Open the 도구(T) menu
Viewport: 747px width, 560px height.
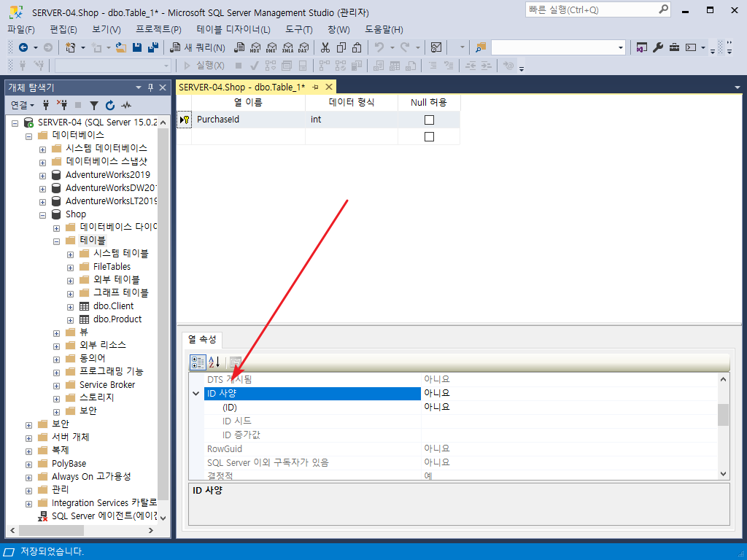coord(298,29)
